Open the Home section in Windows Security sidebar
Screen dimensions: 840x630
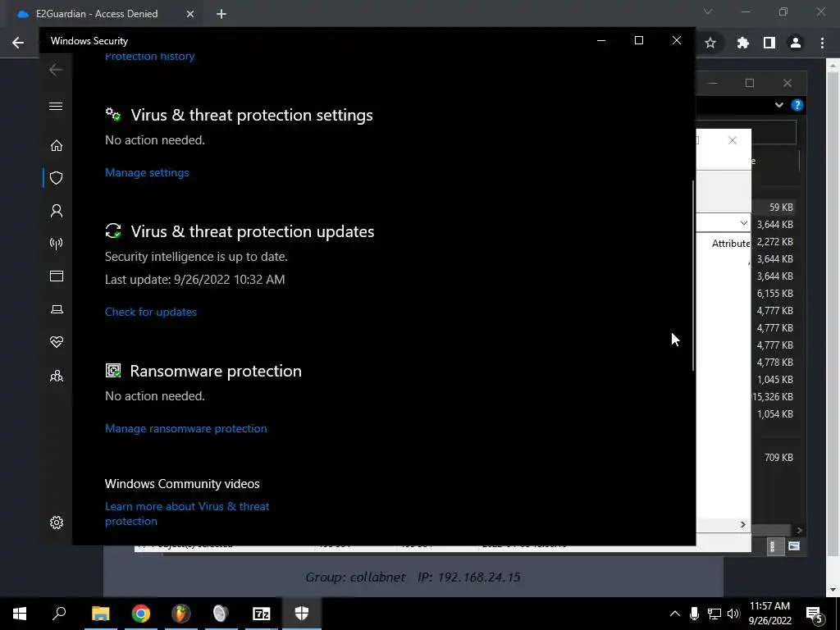pyautogui.click(x=57, y=146)
